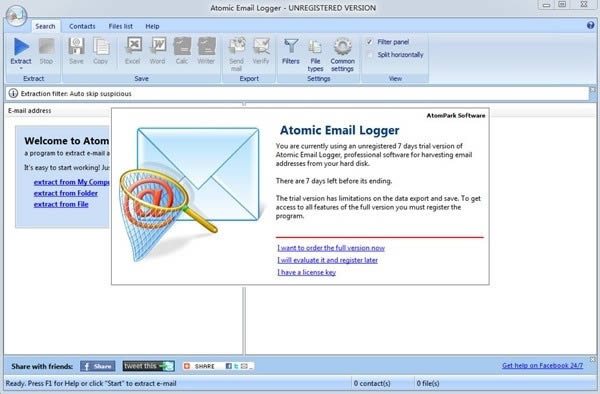Image resolution: width=600 pixels, height=394 pixels.
Task: Close the extraction filter info bar
Action: pos(593,90)
